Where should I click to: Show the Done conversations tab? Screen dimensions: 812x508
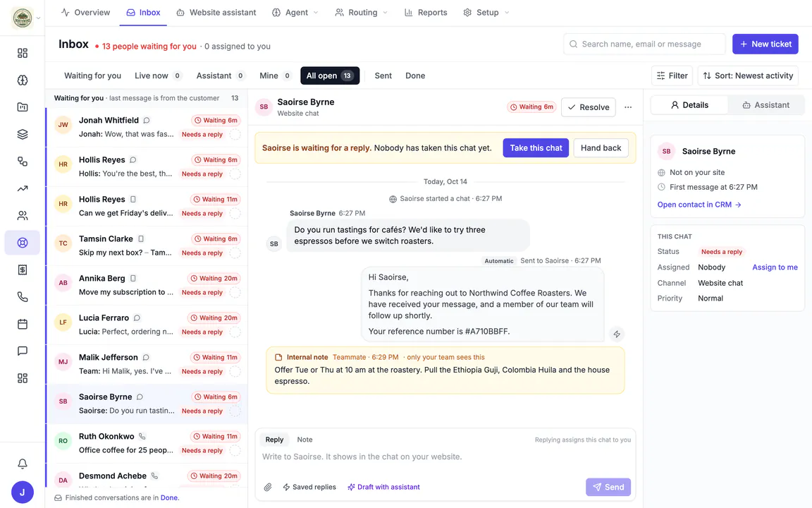(414, 75)
